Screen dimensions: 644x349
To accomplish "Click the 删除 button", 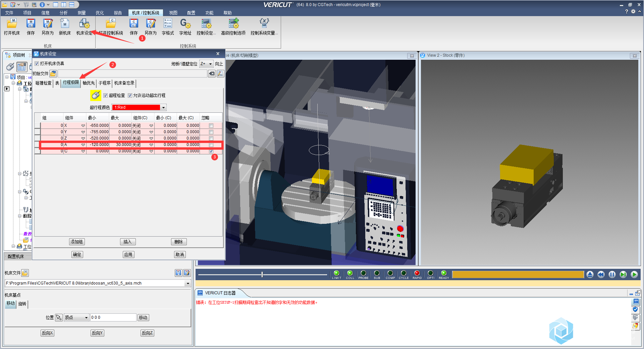I will (179, 242).
